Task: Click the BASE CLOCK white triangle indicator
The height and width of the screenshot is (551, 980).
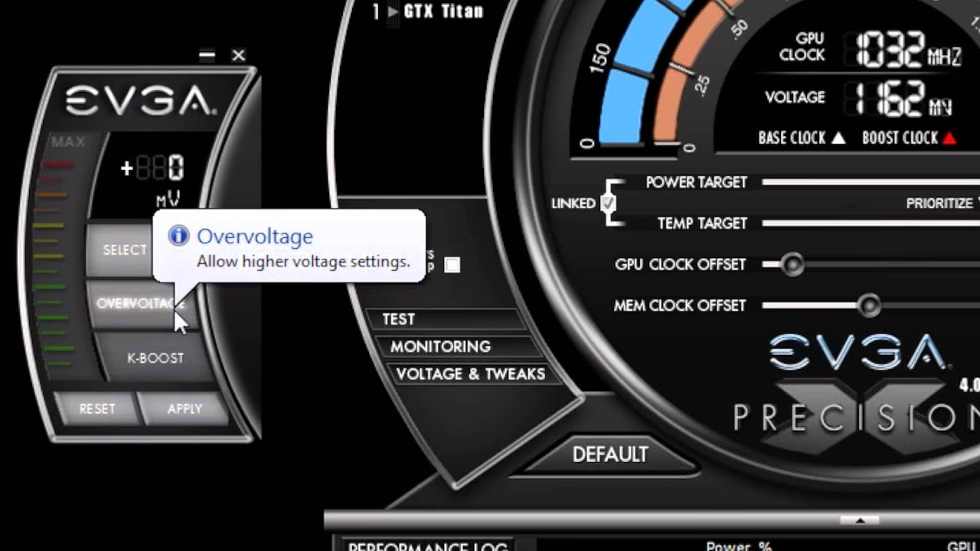Action: click(x=838, y=139)
